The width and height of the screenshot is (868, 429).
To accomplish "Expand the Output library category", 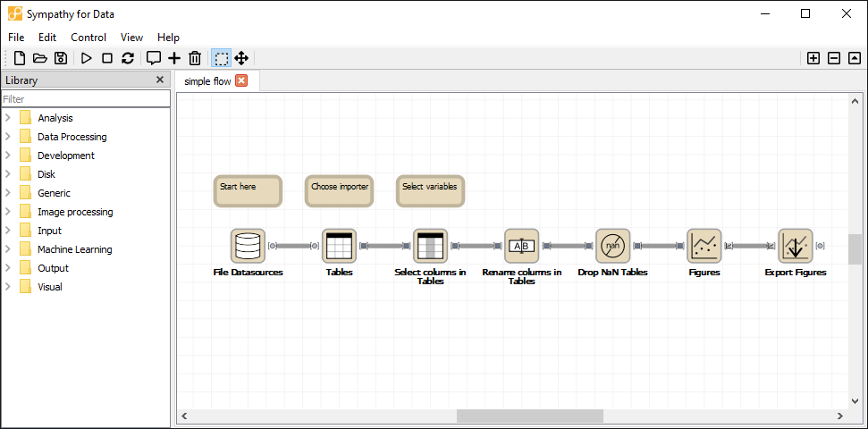I will pyautogui.click(x=8, y=268).
